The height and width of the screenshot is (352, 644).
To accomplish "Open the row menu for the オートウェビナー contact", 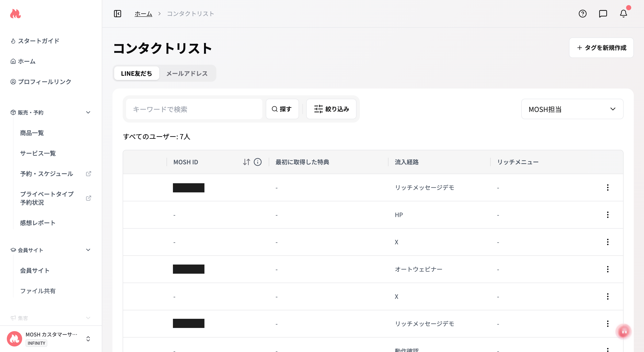I will (x=608, y=269).
